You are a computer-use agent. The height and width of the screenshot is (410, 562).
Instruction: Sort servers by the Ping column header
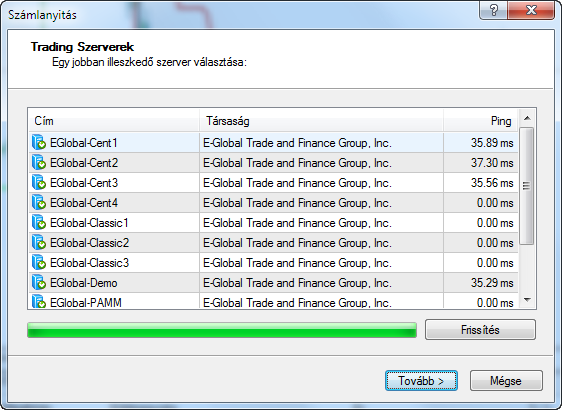click(x=481, y=121)
